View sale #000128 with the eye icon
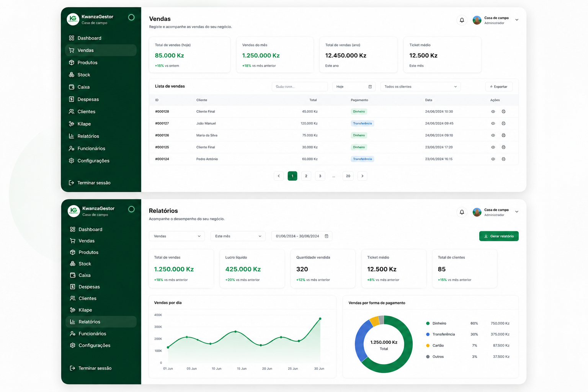This screenshot has width=588, height=392. (493, 111)
